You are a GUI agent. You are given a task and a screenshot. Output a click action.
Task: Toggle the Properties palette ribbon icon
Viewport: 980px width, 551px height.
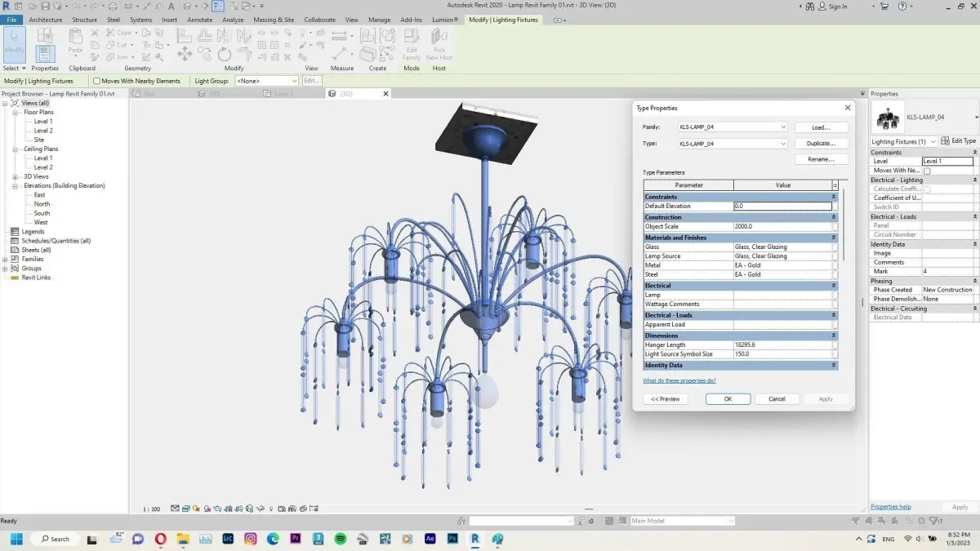(x=45, y=53)
